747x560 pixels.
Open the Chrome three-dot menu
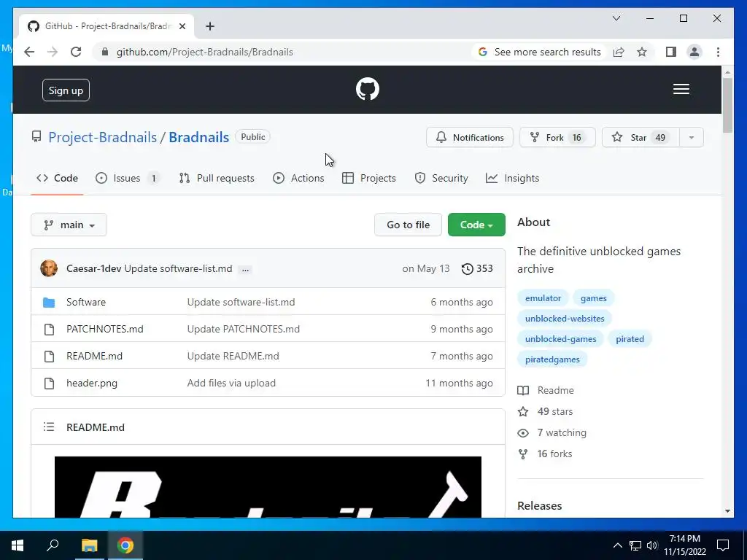click(718, 52)
